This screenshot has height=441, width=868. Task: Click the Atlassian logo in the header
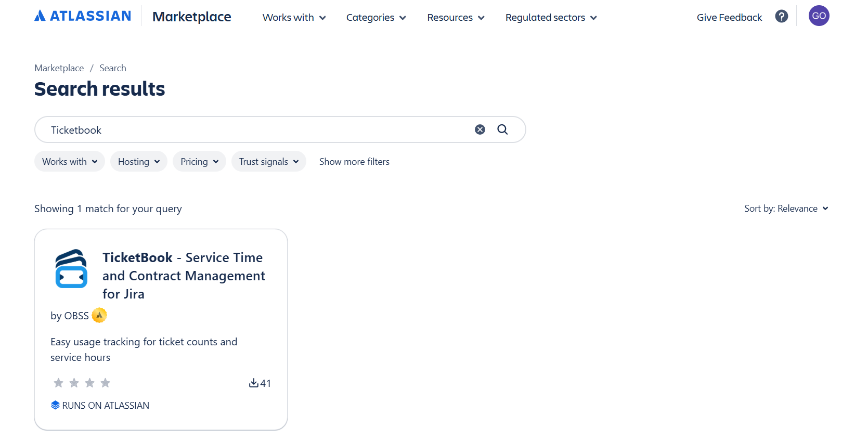[x=83, y=16]
